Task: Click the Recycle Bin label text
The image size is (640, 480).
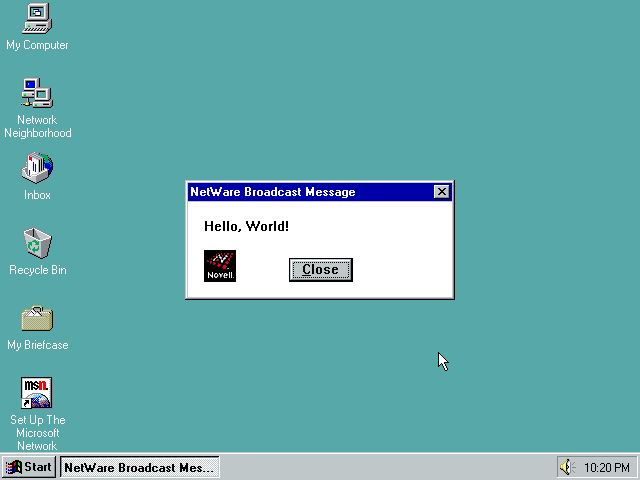Action: [38, 270]
